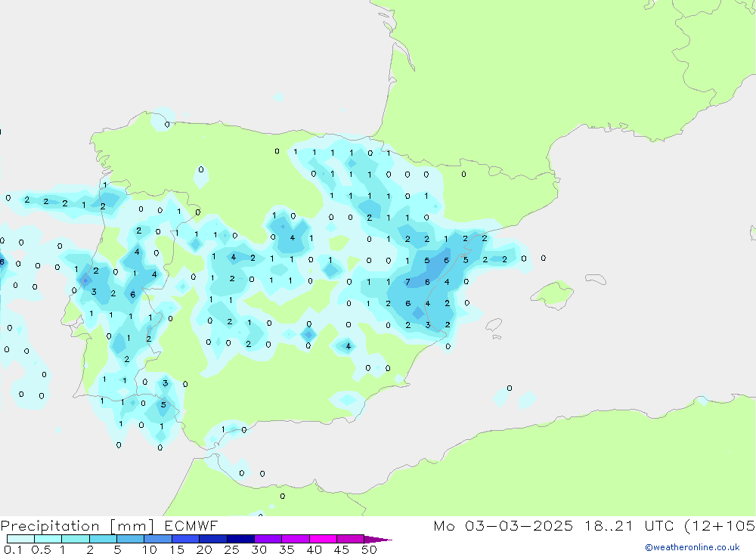Select the 45–50 mm legend swatch
The image size is (756, 554).
point(350,539)
